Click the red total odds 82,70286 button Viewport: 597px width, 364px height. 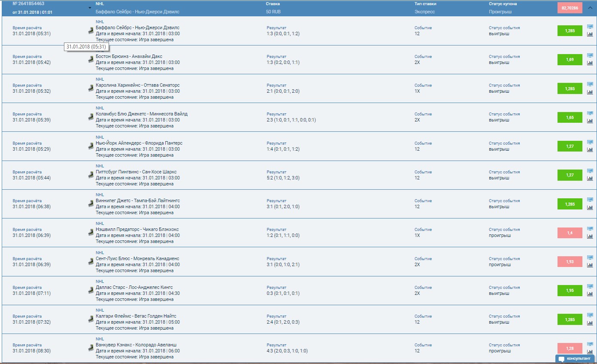click(570, 8)
